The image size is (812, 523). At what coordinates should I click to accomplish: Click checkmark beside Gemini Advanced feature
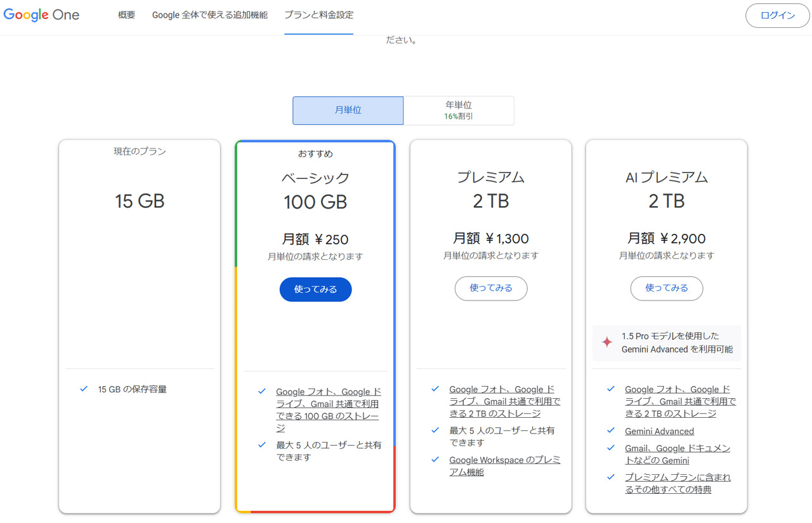coord(611,430)
